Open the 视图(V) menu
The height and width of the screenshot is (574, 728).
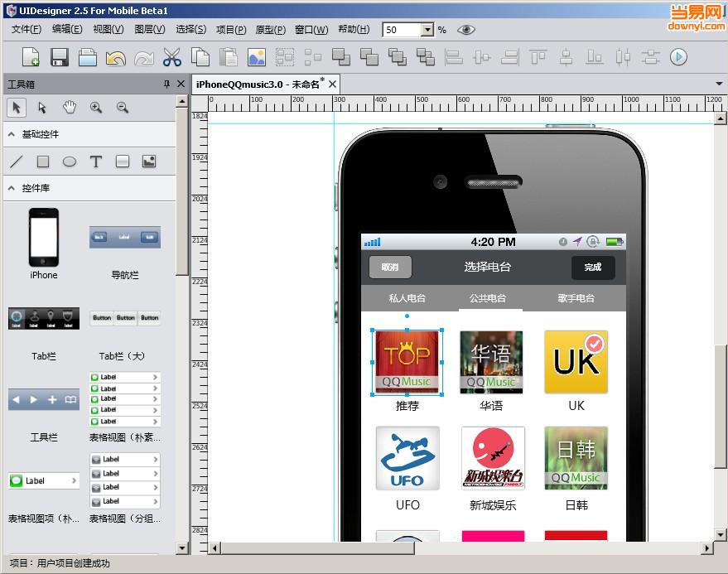click(108, 30)
